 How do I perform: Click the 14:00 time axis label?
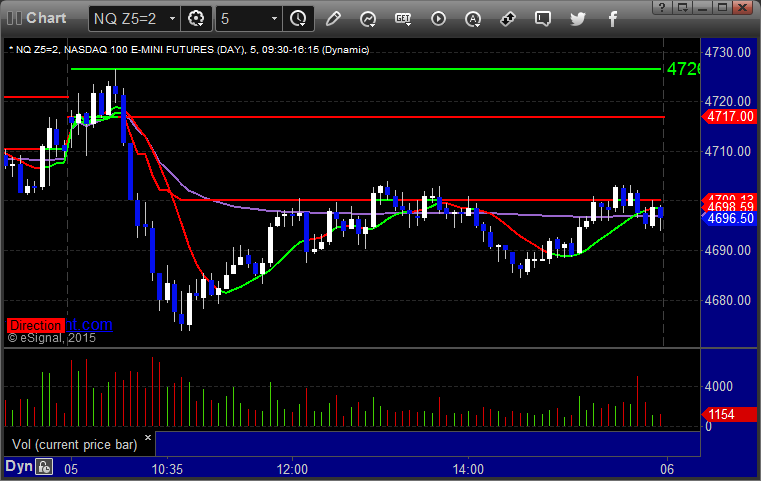pyautogui.click(x=468, y=469)
